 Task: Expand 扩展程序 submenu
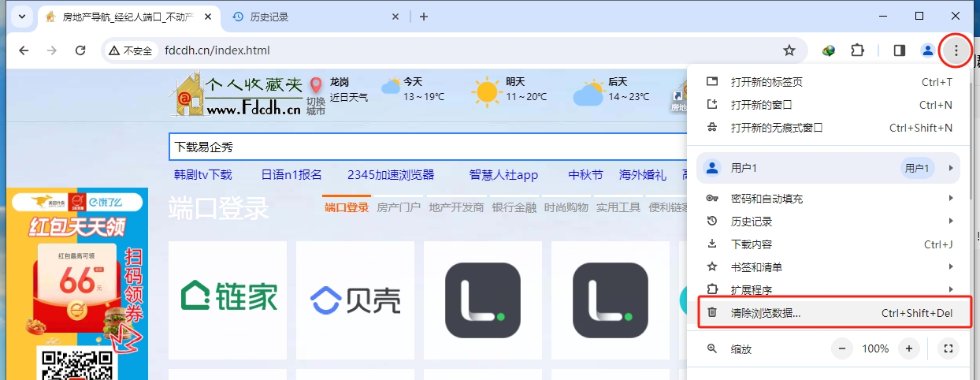[x=830, y=289]
